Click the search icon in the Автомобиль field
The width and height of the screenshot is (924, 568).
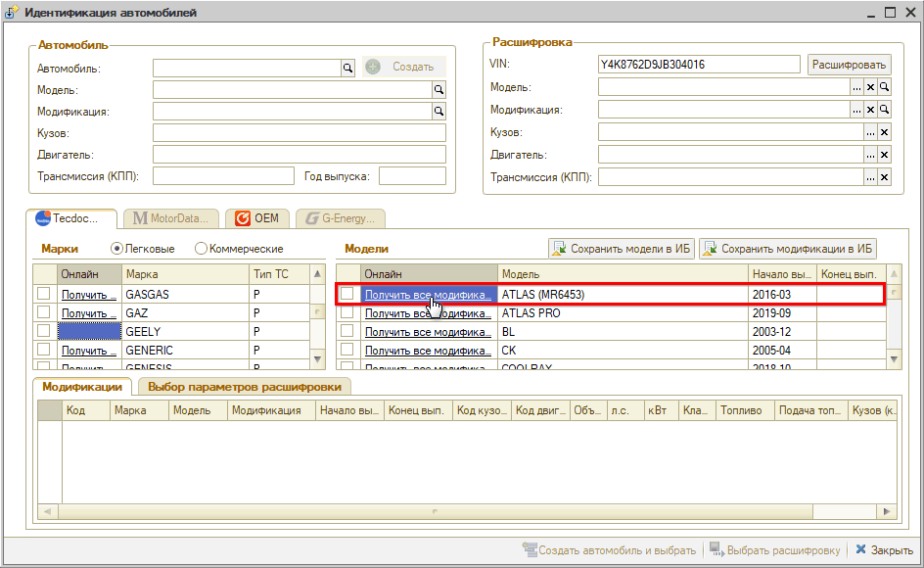tap(346, 68)
